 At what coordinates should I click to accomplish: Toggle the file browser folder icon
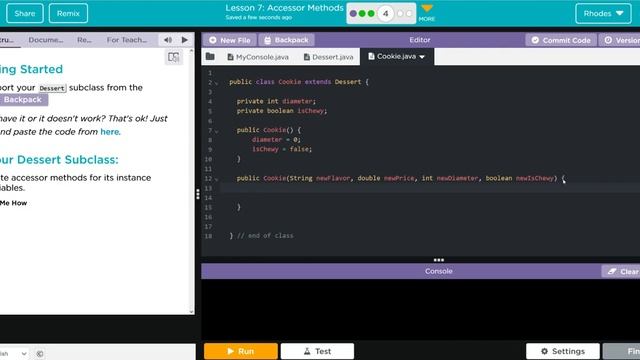click(x=210, y=57)
